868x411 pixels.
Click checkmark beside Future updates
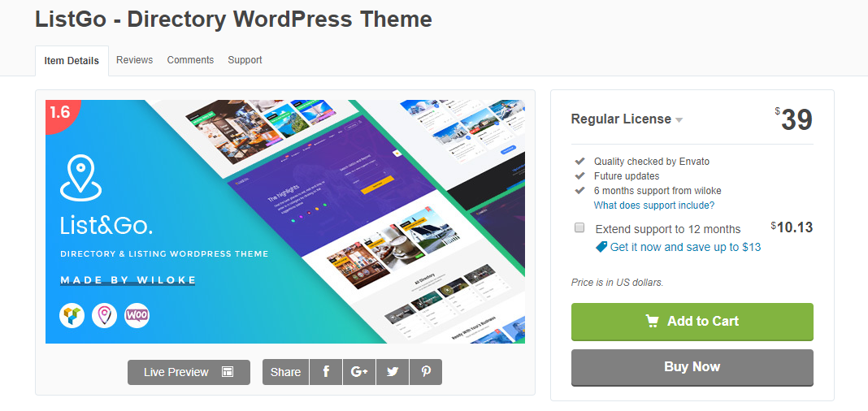click(x=579, y=176)
